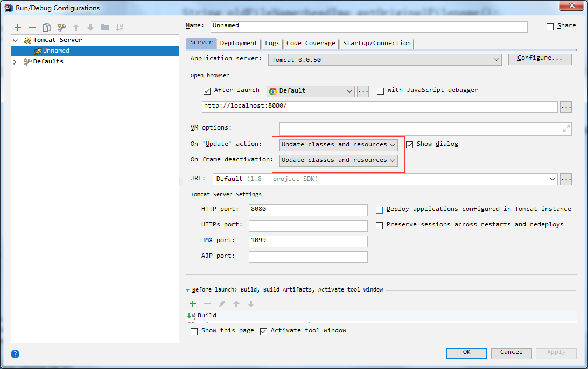The width and height of the screenshot is (588, 369).
Task: Click the HTTPs port field
Action: click(308, 225)
